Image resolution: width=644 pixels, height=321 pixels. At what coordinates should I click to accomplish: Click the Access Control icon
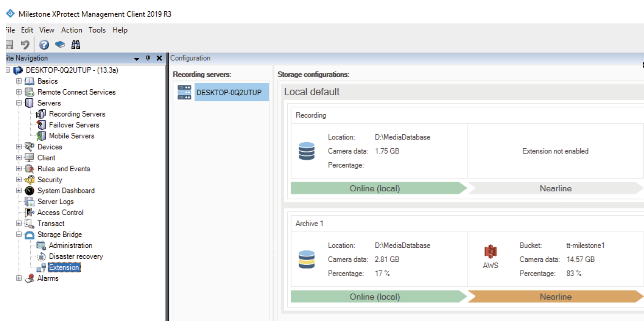point(29,212)
